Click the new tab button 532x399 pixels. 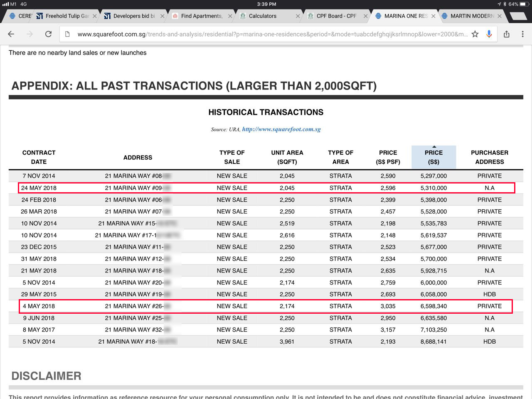click(519, 16)
